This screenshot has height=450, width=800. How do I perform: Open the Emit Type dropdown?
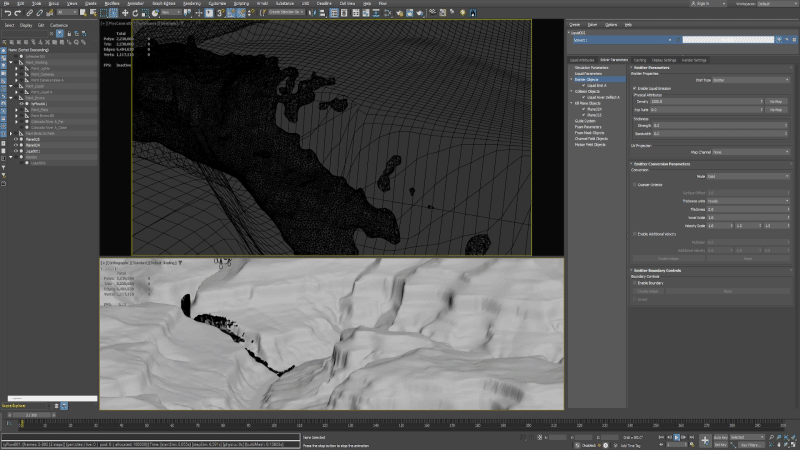(x=750, y=80)
